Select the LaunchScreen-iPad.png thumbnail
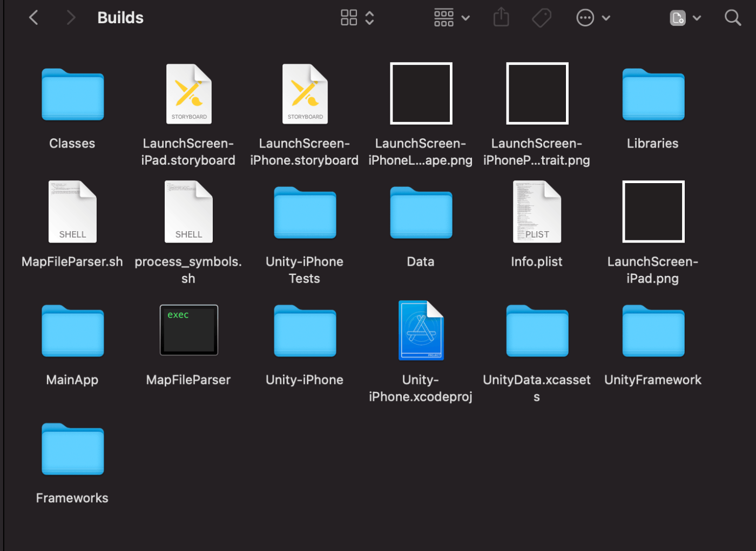The width and height of the screenshot is (756, 551). coord(653,212)
